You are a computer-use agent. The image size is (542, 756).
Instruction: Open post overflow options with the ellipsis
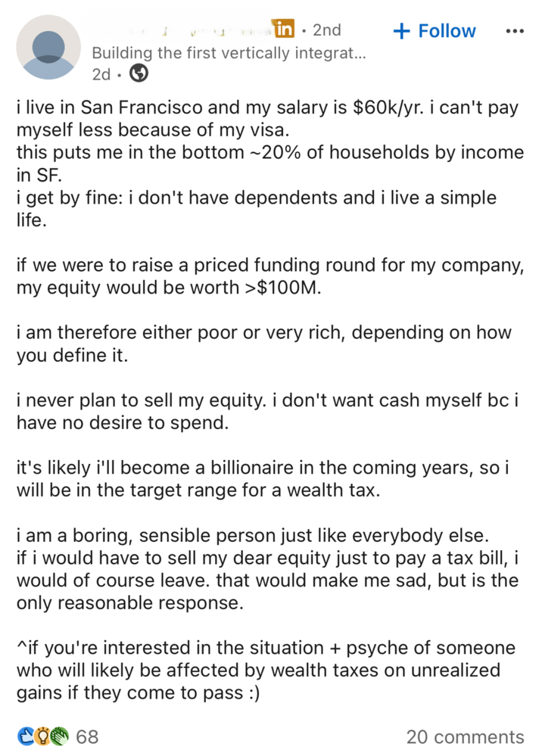[514, 30]
